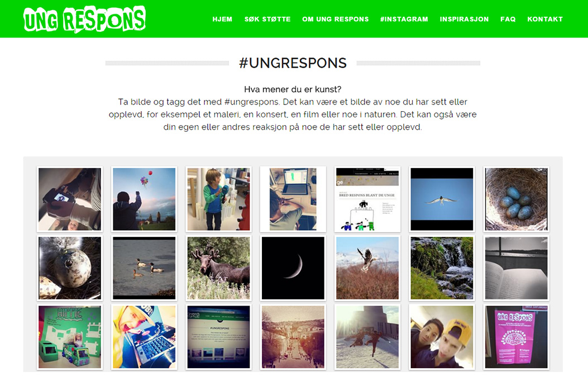View the child in green jacket photo

click(219, 199)
